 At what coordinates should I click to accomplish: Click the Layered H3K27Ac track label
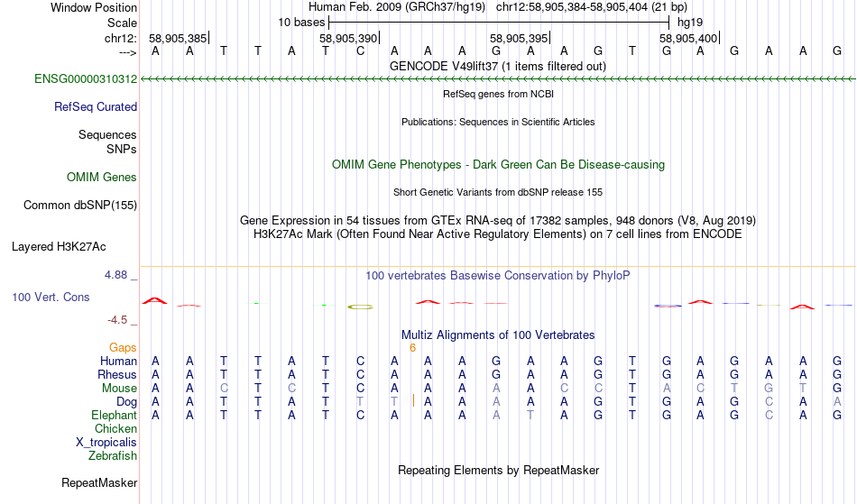point(59,247)
